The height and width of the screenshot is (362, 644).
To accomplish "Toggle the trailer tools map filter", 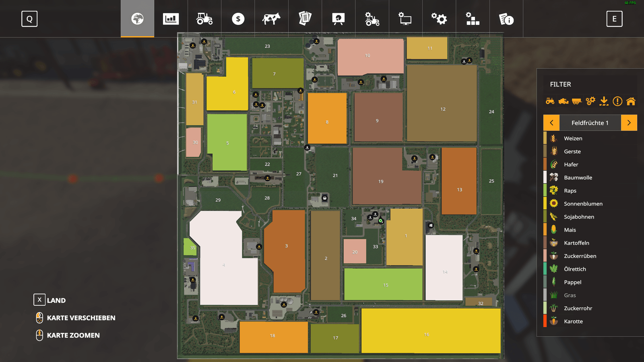I will coord(577,101).
